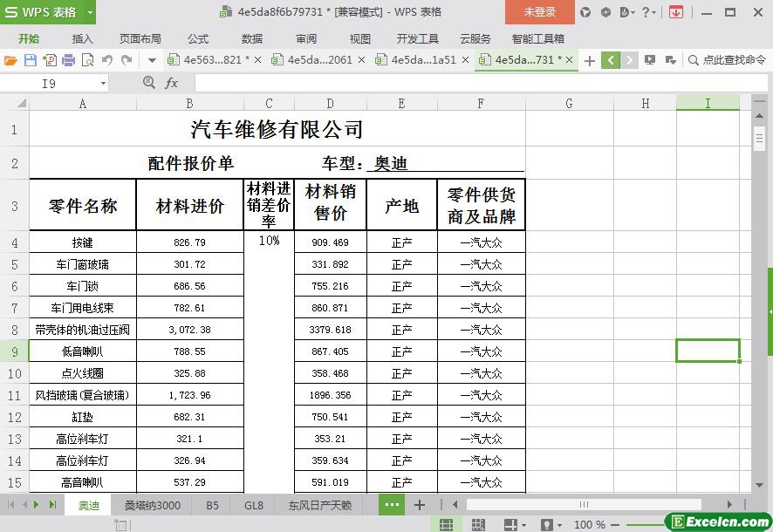Open the 云服务 ribbon tab
Image resolution: width=773 pixels, height=532 pixels.
click(x=475, y=38)
